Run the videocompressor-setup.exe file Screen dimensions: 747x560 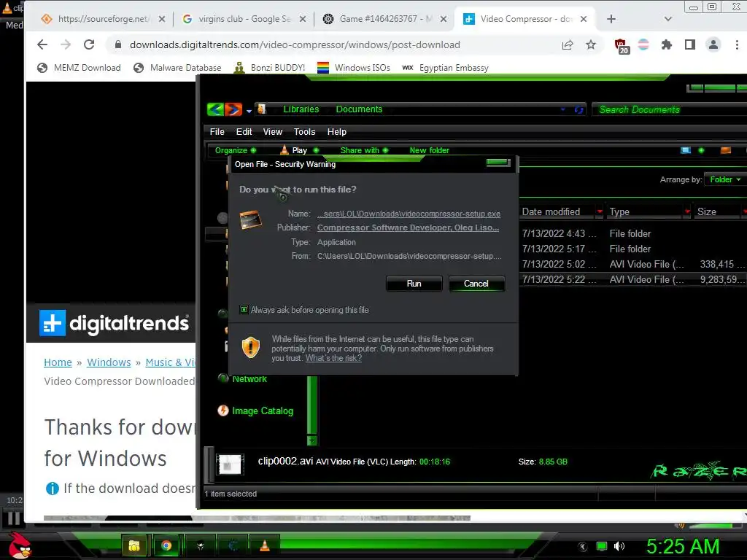click(414, 284)
